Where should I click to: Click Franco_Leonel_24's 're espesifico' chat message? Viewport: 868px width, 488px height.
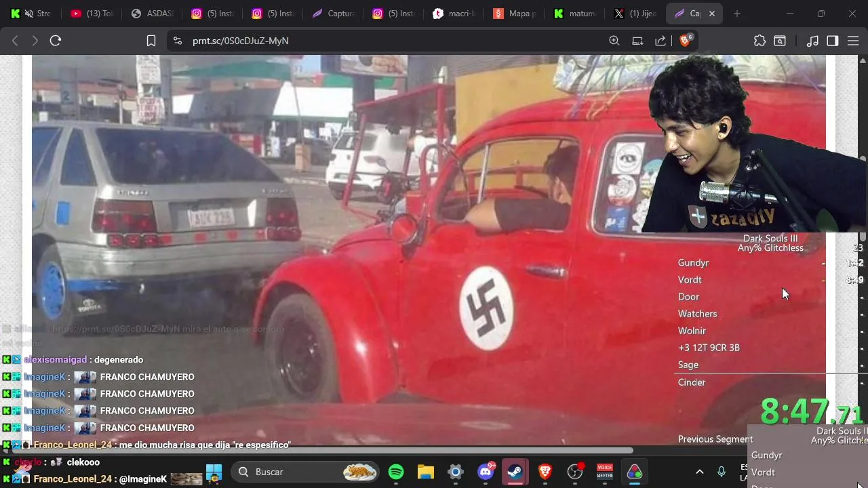pyautogui.click(x=205, y=445)
